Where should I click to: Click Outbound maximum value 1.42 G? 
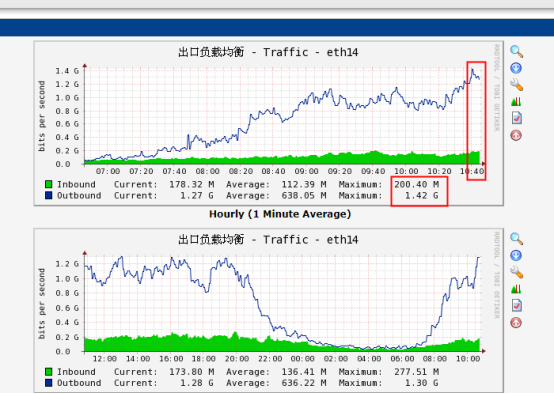(422, 195)
